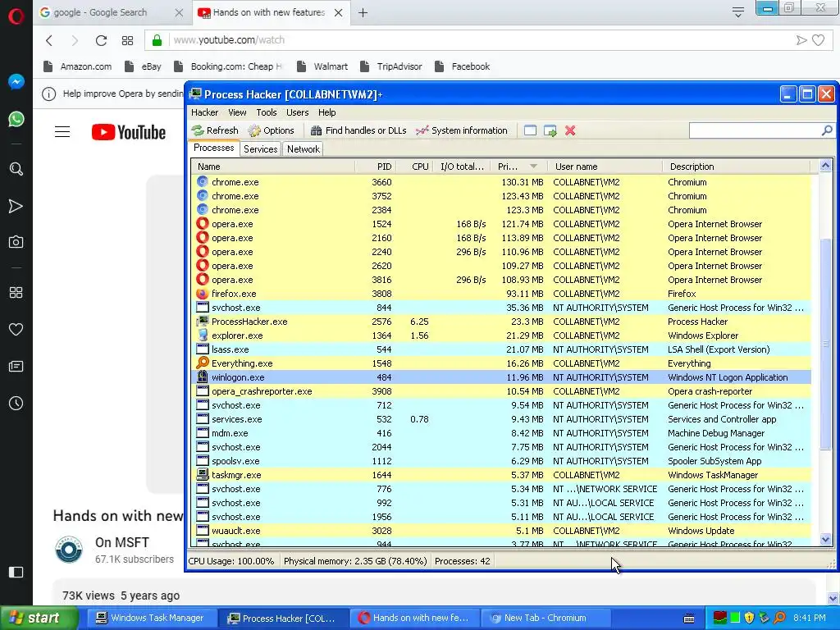Click the search magnifier in Process Hacker
The width and height of the screenshot is (840, 630).
(827, 130)
